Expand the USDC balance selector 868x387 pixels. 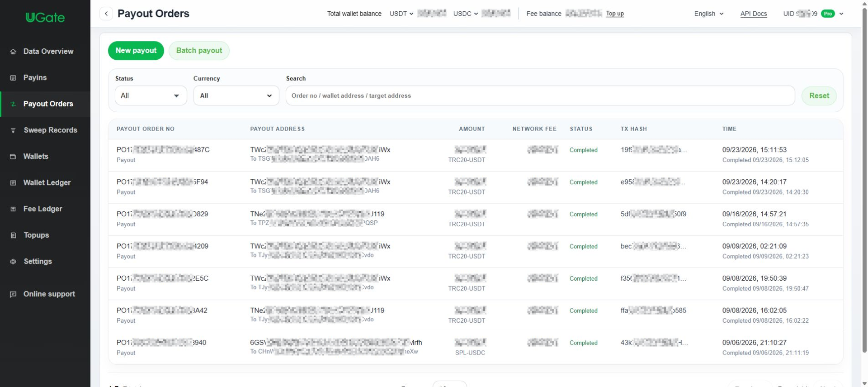point(466,14)
